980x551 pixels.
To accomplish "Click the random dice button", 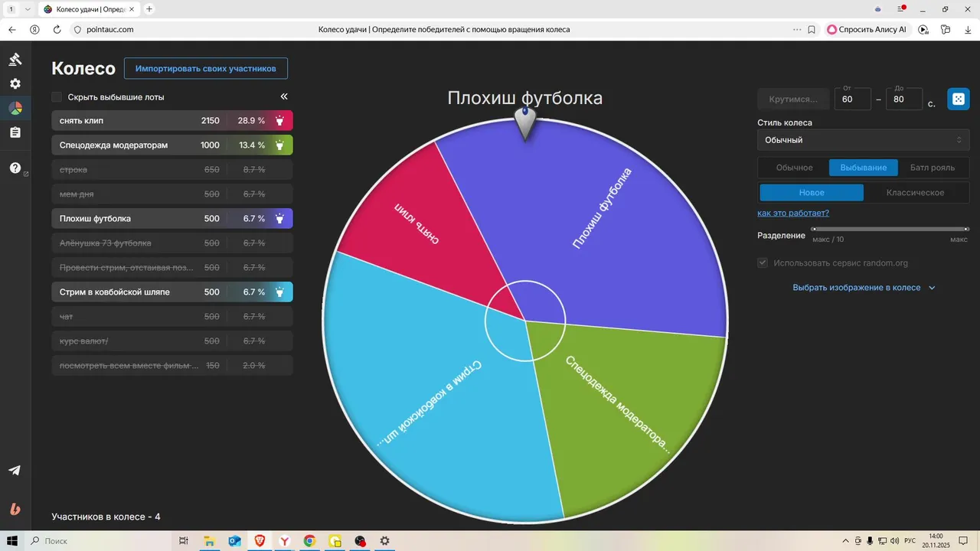I will (x=959, y=99).
